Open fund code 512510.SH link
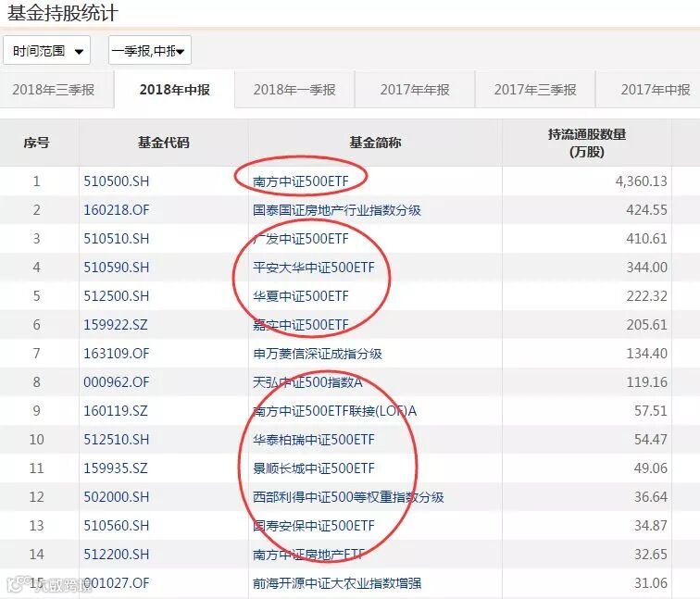Image resolution: width=700 pixels, height=599 pixels. (116, 439)
